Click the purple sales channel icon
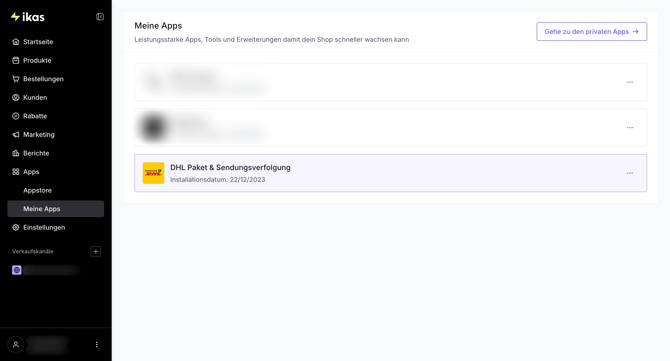 pyautogui.click(x=17, y=270)
